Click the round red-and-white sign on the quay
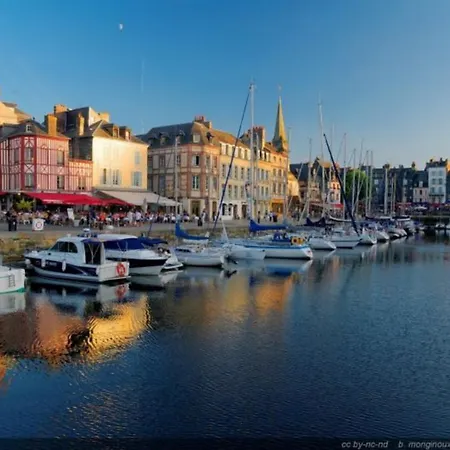The height and width of the screenshot is (450, 450). coord(38,225)
